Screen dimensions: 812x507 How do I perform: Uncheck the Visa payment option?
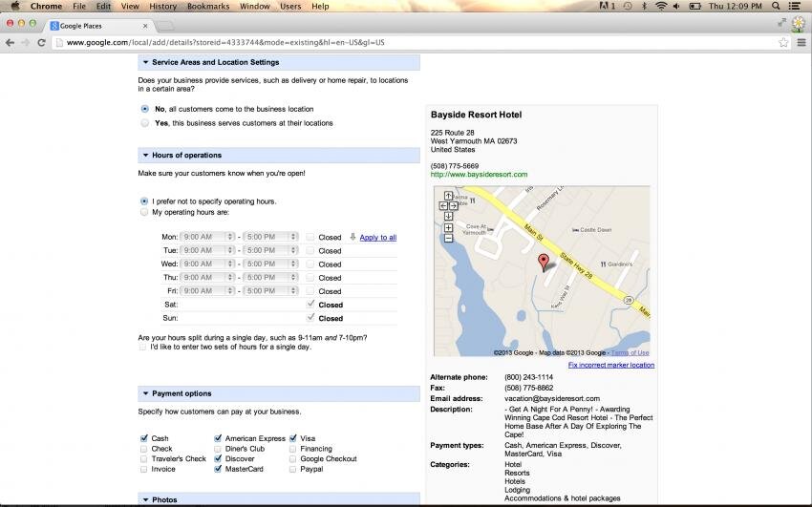pos(293,438)
